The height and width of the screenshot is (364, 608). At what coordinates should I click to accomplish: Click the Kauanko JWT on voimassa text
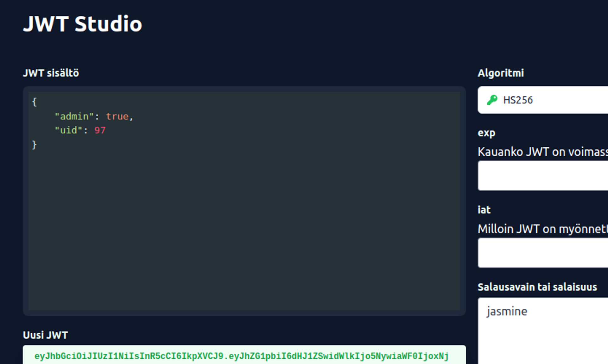[x=542, y=152]
